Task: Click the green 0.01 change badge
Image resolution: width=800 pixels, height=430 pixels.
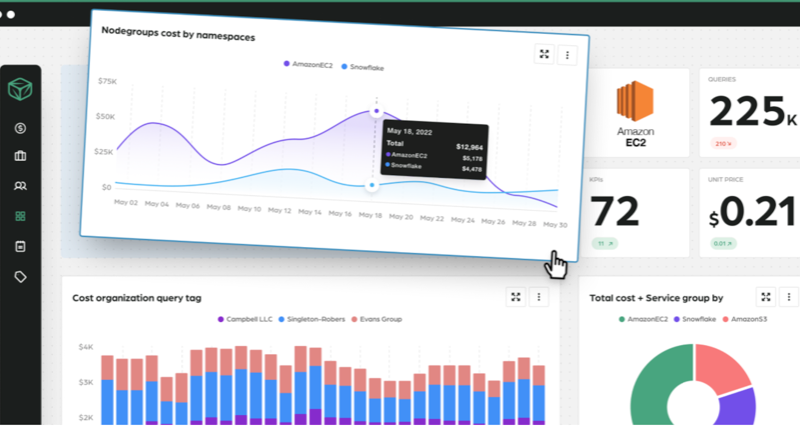Action: pyautogui.click(x=723, y=244)
